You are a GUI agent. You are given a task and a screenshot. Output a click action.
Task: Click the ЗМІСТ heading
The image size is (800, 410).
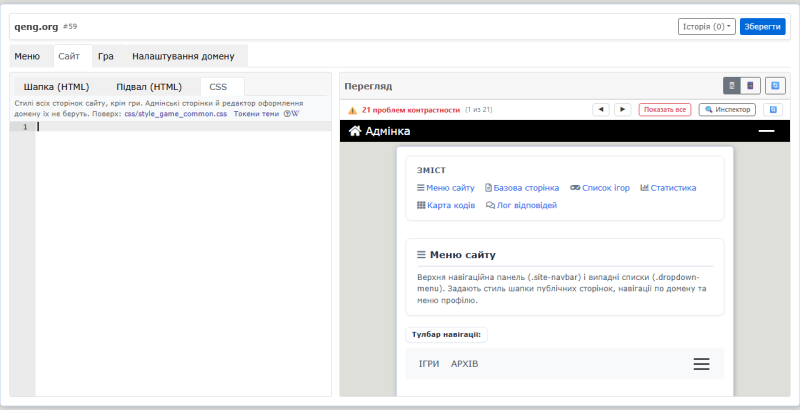[431, 170]
